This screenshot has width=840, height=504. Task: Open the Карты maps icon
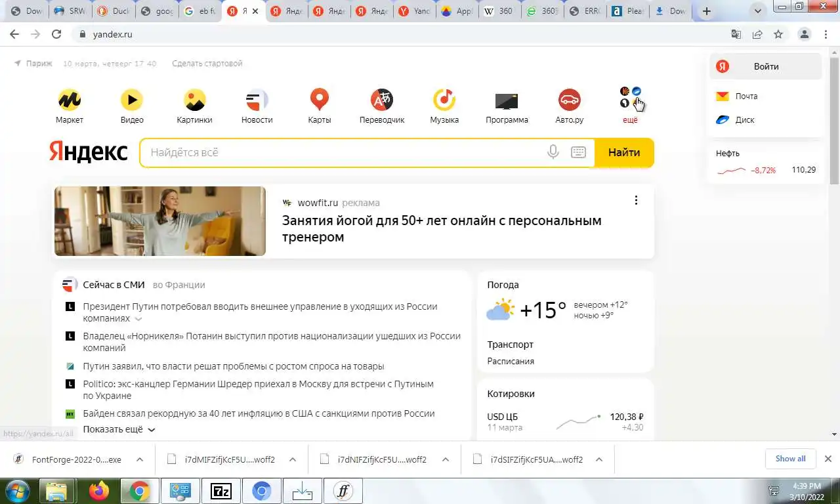tap(320, 100)
